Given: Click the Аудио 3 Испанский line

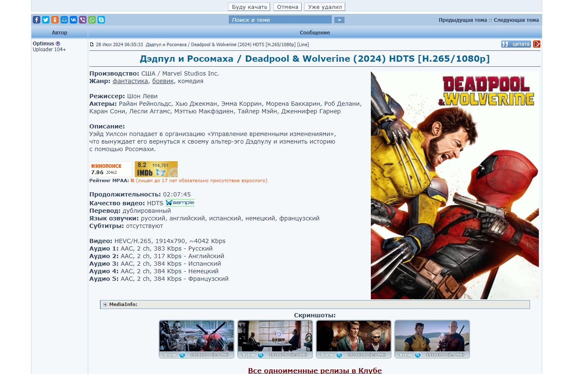Looking at the screenshot, I should point(155,264).
